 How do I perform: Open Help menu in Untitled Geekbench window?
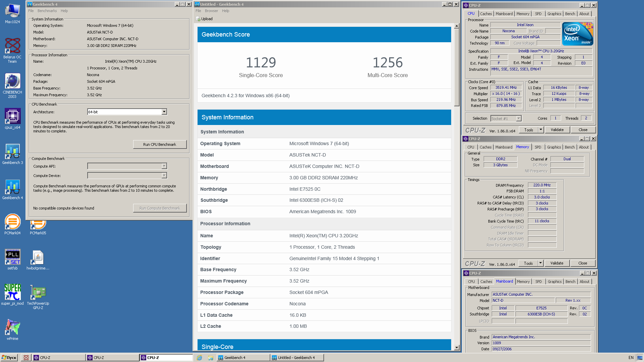click(x=226, y=11)
